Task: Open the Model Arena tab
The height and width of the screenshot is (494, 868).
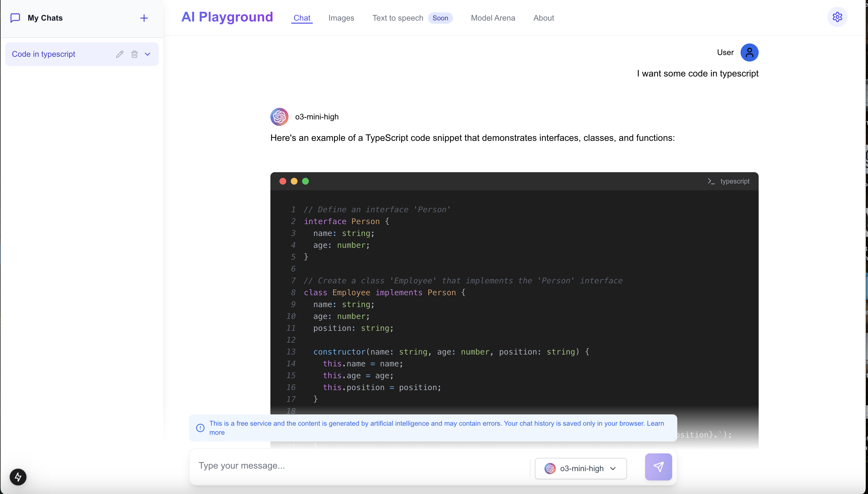Action: click(x=493, y=18)
